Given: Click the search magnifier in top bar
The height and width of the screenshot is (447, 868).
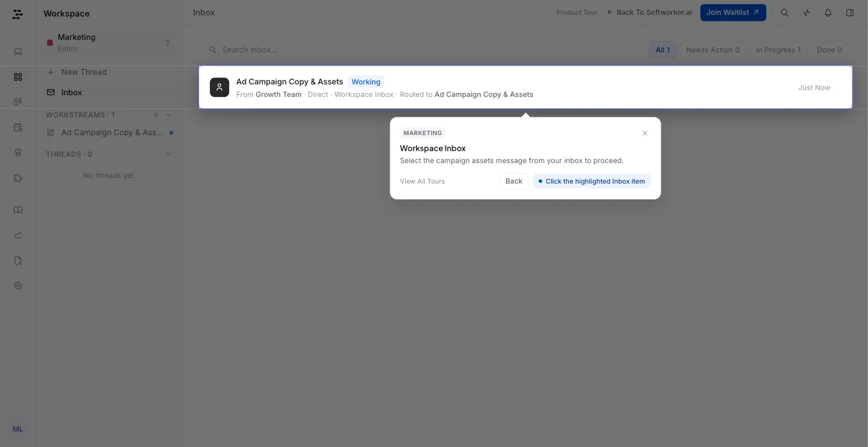Looking at the screenshot, I should pos(785,13).
